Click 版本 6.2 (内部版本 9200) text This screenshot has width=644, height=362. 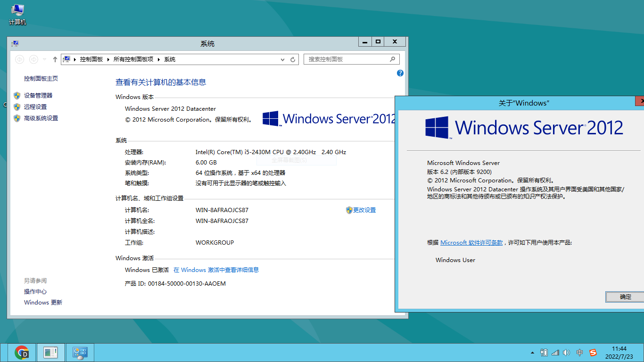click(x=459, y=172)
